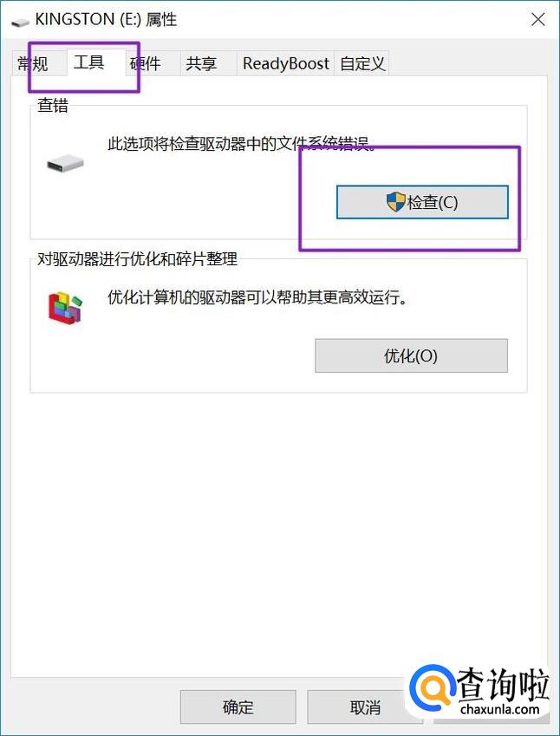Image resolution: width=560 pixels, height=736 pixels.
Task: Click the colorful defragment blocks icon
Action: (65, 307)
